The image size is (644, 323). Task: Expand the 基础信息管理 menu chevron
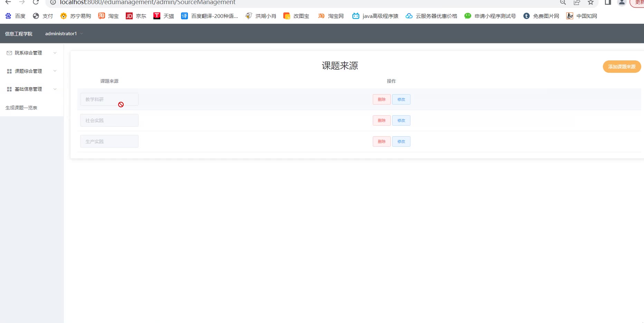pos(55,89)
